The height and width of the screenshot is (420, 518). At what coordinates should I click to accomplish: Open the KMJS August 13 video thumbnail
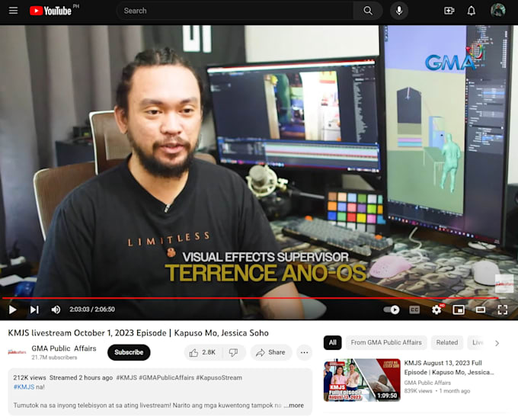pos(362,380)
